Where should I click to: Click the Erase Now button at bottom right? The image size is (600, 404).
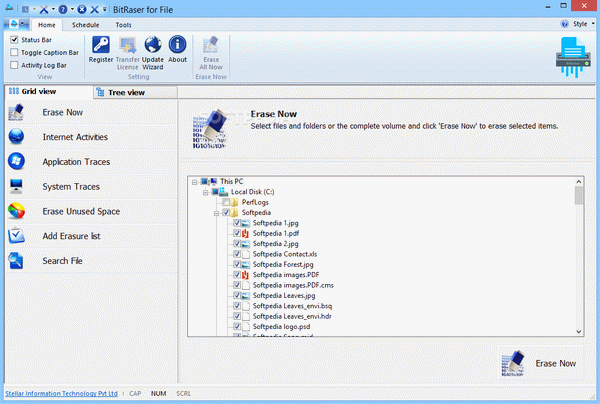tap(541, 363)
